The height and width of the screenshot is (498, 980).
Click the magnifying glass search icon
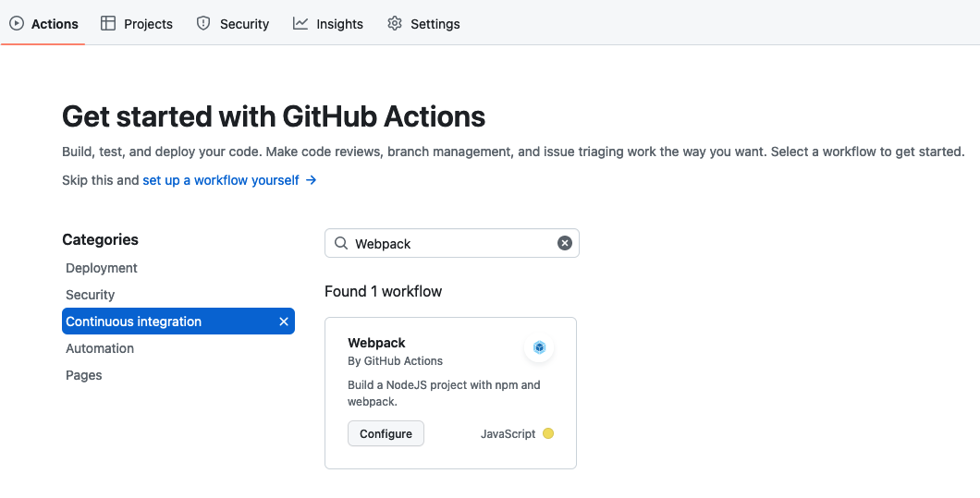pos(341,243)
